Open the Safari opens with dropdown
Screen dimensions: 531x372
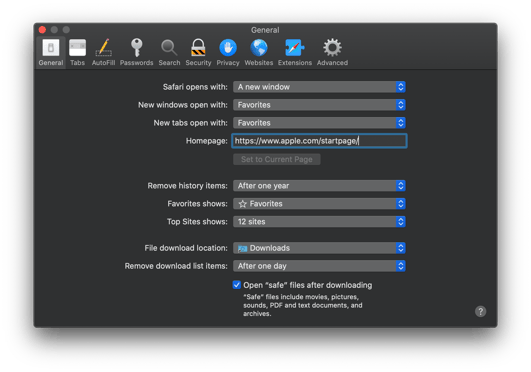(x=319, y=87)
